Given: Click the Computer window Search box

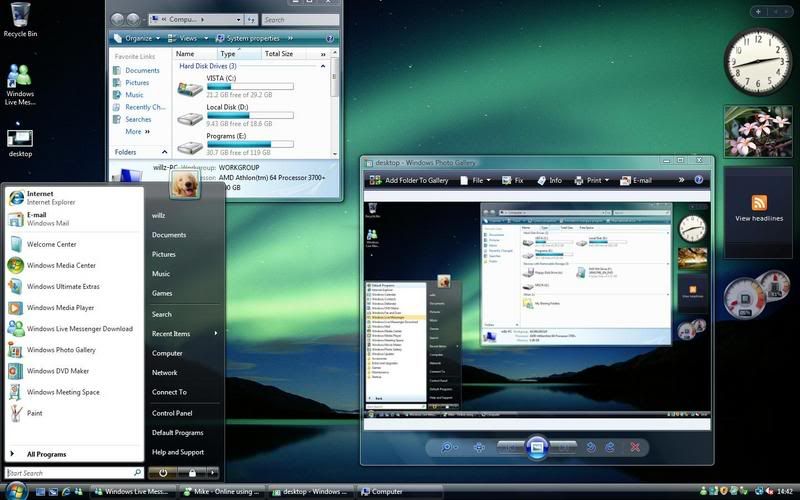Looking at the screenshot, I should pos(300,20).
